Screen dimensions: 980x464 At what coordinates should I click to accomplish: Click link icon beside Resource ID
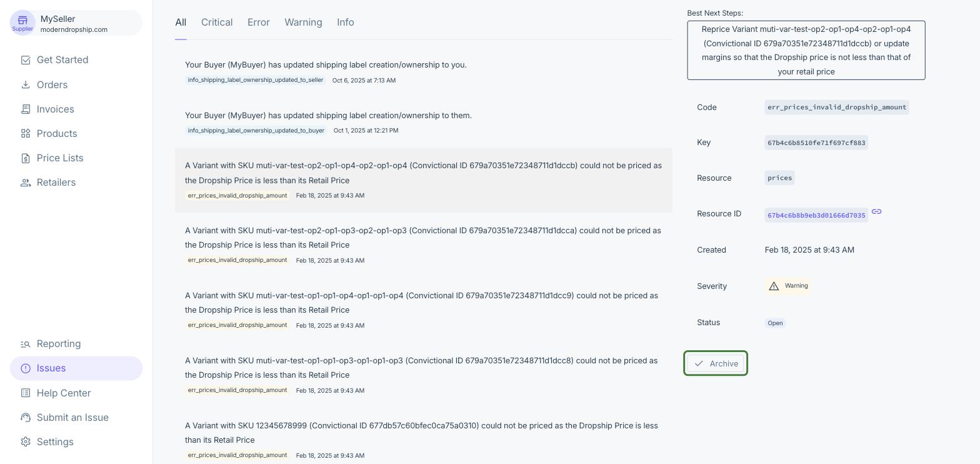(876, 212)
